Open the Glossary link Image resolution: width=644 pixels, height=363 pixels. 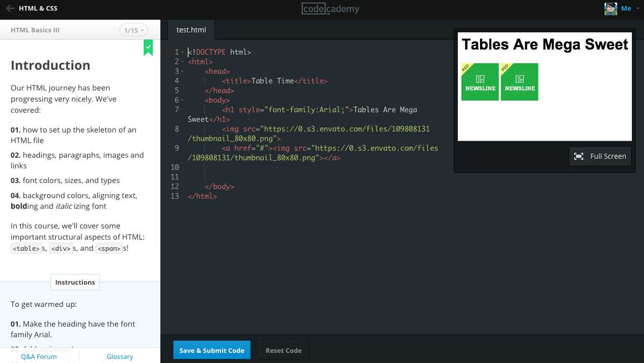(120, 356)
